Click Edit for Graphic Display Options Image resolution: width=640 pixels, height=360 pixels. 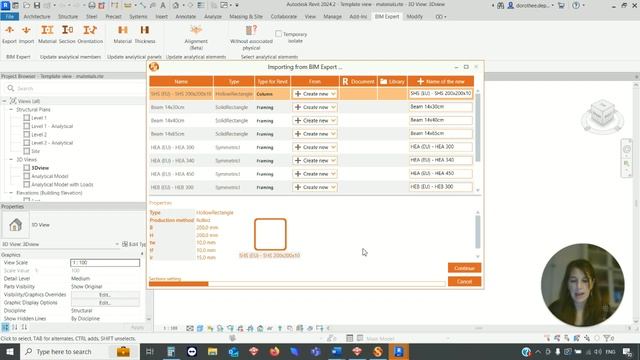coord(105,303)
